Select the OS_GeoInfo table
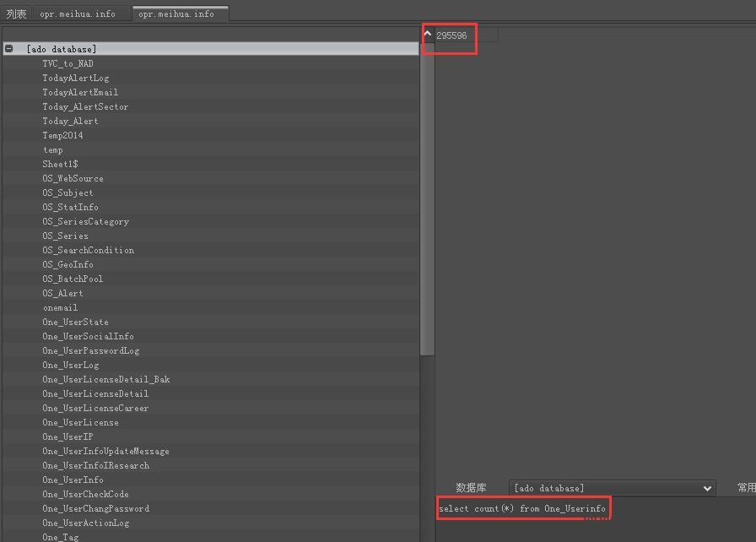 pyautogui.click(x=67, y=265)
